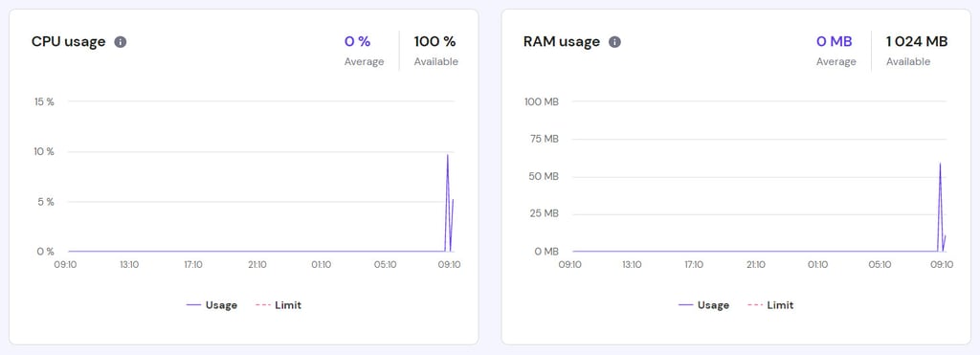The height and width of the screenshot is (355, 980).
Task: Click the 13:10 label on CPU chart
Action: pyautogui.click(x=129, y=264)
